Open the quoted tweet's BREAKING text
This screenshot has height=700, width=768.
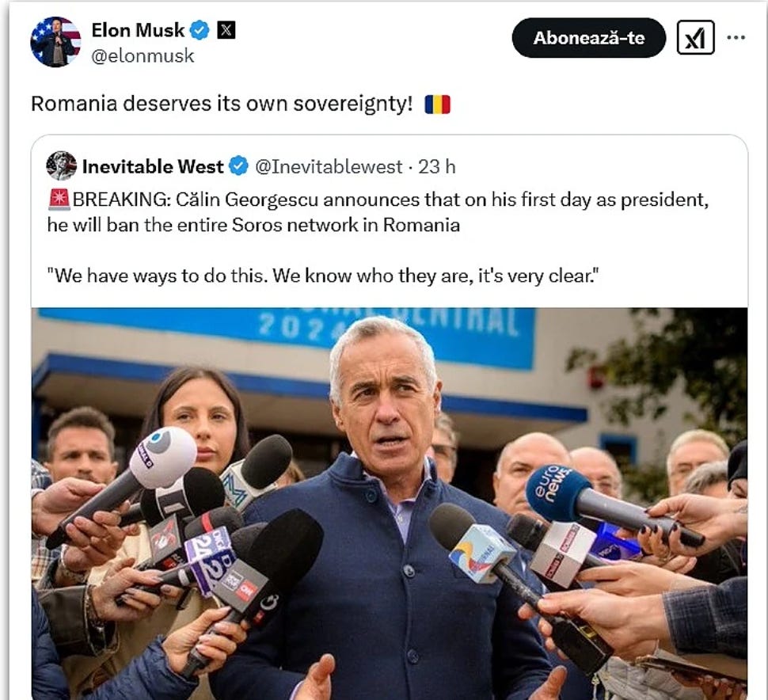pos(378,212)
